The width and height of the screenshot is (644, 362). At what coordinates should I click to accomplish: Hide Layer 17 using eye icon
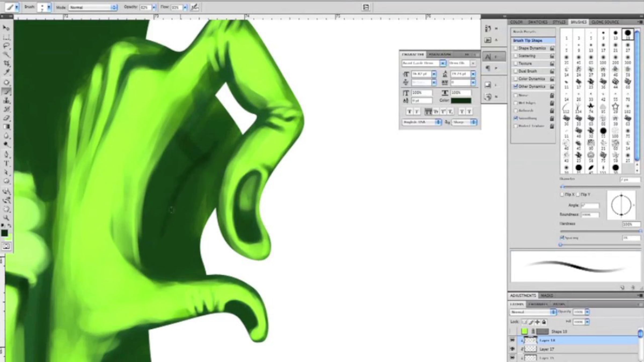coord(513,349)
